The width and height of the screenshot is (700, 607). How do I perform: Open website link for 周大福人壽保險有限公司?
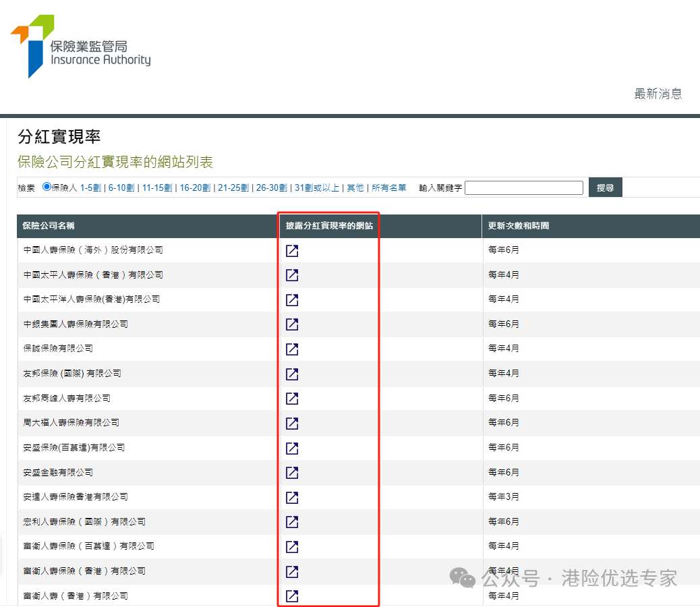(292, 423)
